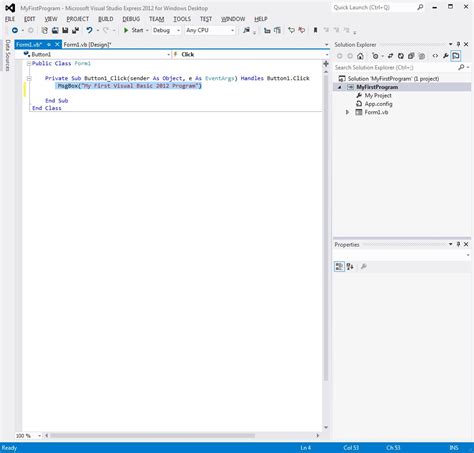
Task: Open the Debug configuration dropdown
Action: (x=166, y=30)
